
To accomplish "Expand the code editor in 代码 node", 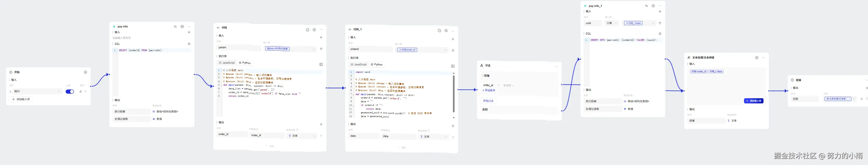I will (321, 64).
